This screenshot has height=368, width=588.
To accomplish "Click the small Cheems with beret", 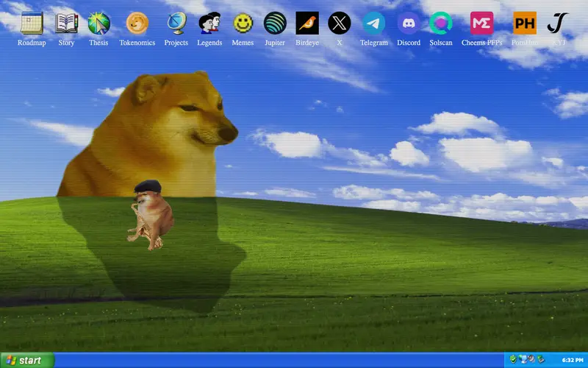I will [151, 215].
